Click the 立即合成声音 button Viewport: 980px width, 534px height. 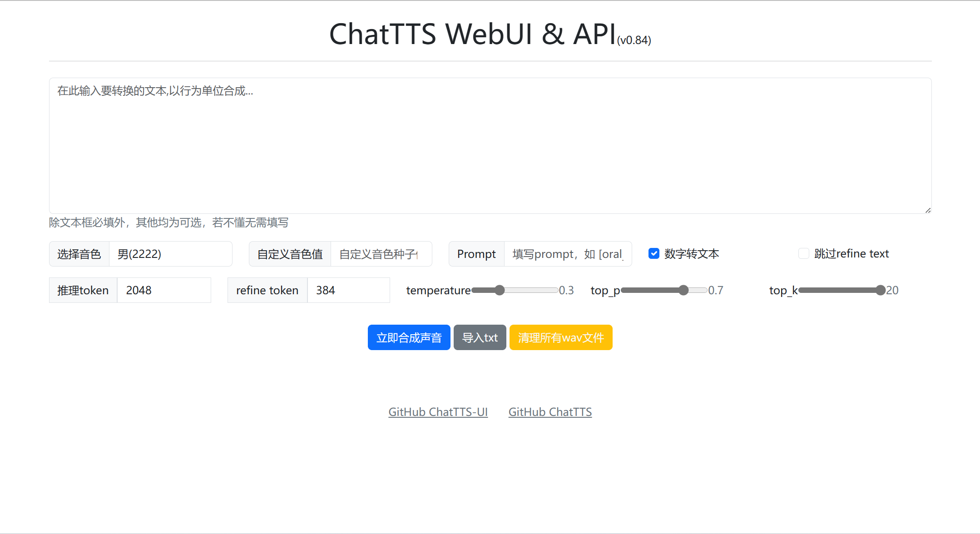coord(409,337)
